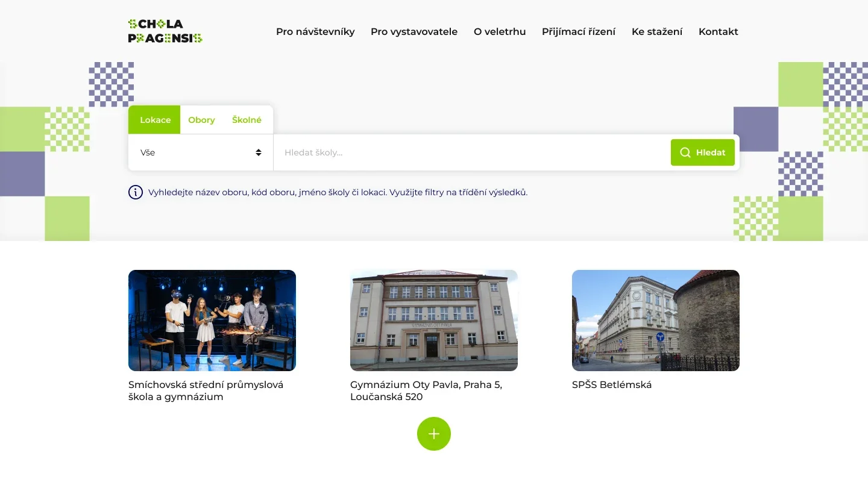
Task: Open SPŠS Betlémská title link
Action: [612, 384]
